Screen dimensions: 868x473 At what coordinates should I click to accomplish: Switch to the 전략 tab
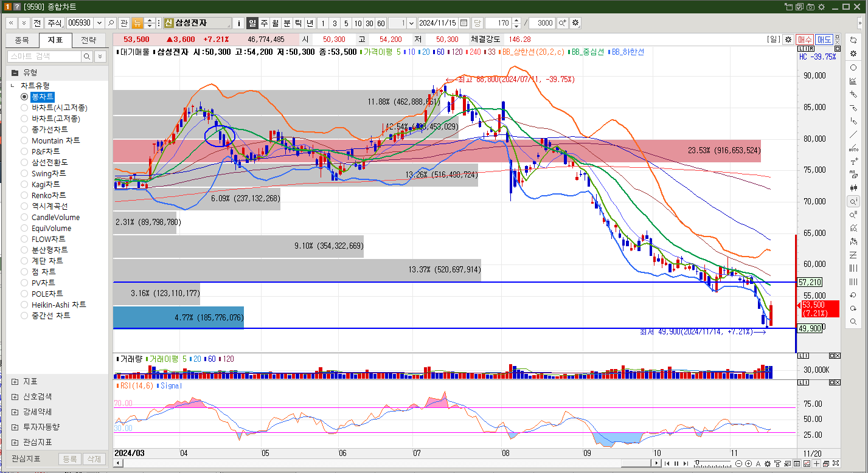(89, 40)
